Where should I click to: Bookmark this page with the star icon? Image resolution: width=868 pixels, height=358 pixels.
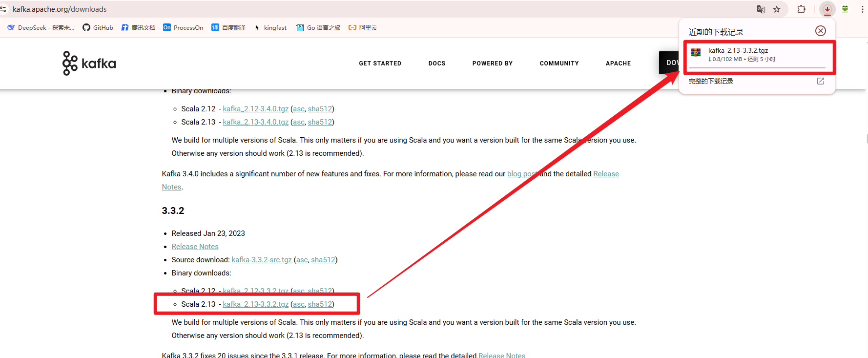[777, 9]
